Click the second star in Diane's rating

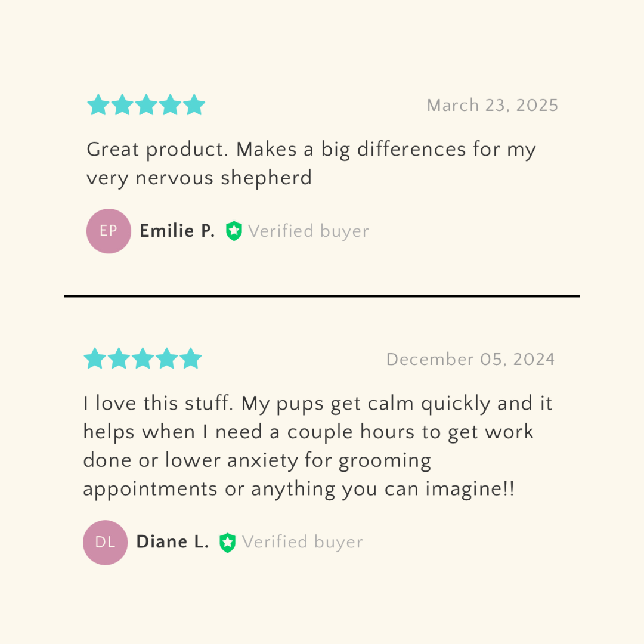pyautogui.click(x=119, y=359)
